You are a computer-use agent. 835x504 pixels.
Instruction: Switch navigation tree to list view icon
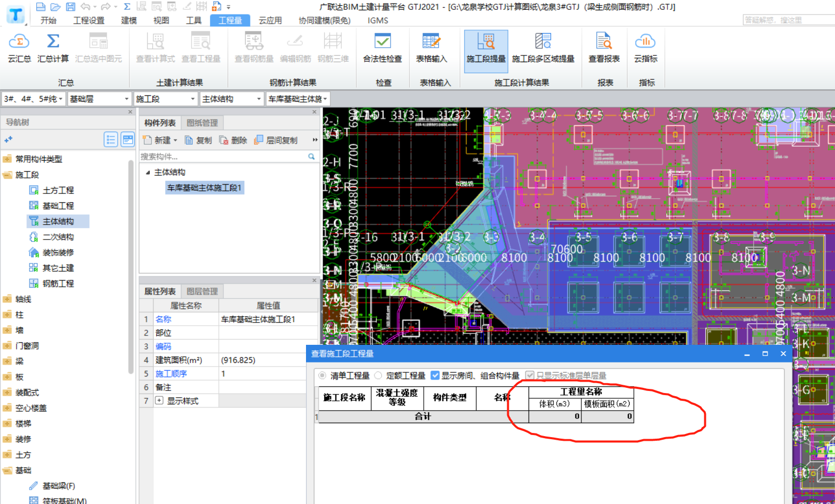110,139
